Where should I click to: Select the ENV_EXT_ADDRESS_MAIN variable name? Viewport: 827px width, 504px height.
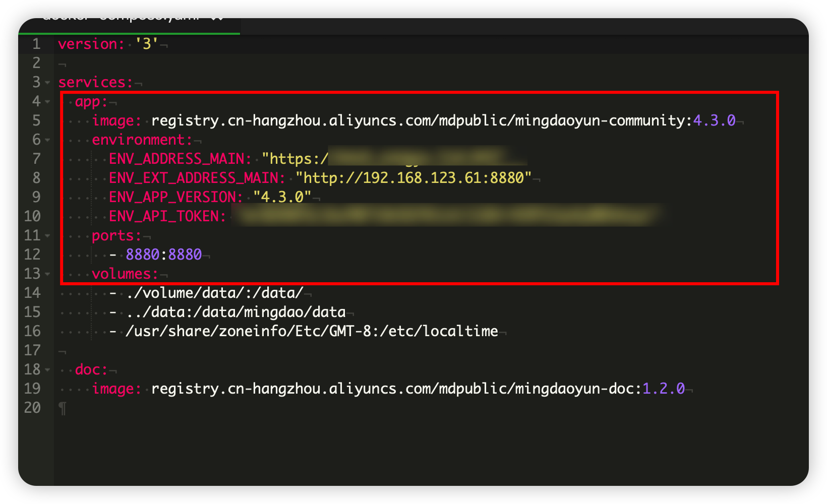[x=197, y=178]
